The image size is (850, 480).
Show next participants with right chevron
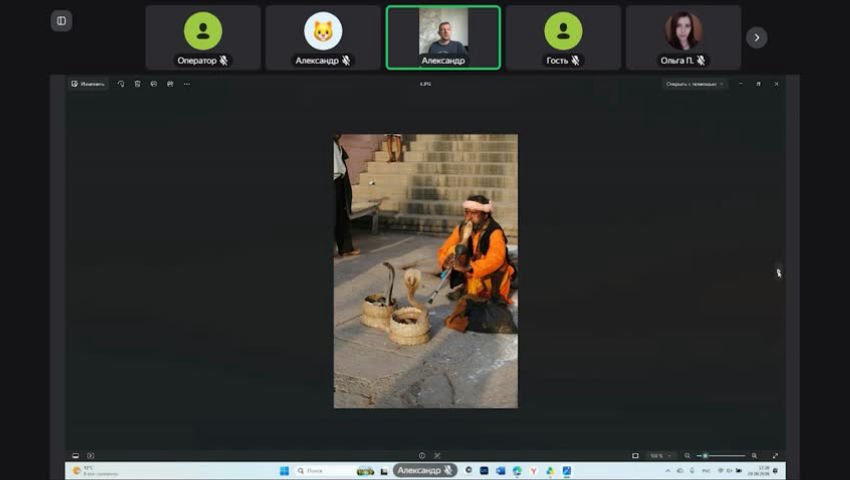click(756, 37)
